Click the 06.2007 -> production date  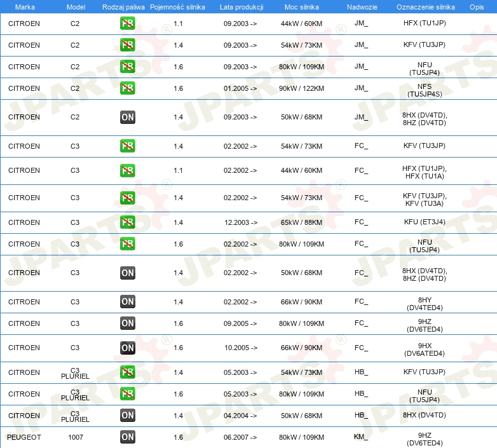[240, 437]
